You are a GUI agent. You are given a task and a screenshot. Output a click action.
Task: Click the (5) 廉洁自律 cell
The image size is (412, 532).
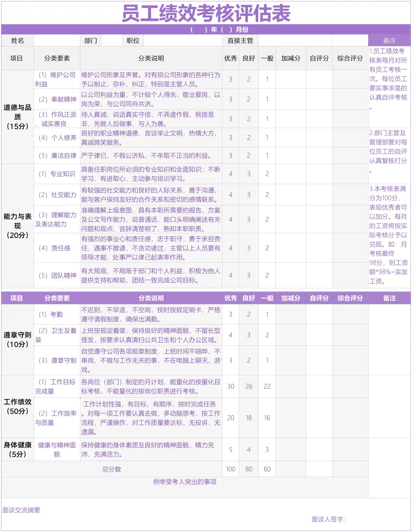(x=57, y=156)
